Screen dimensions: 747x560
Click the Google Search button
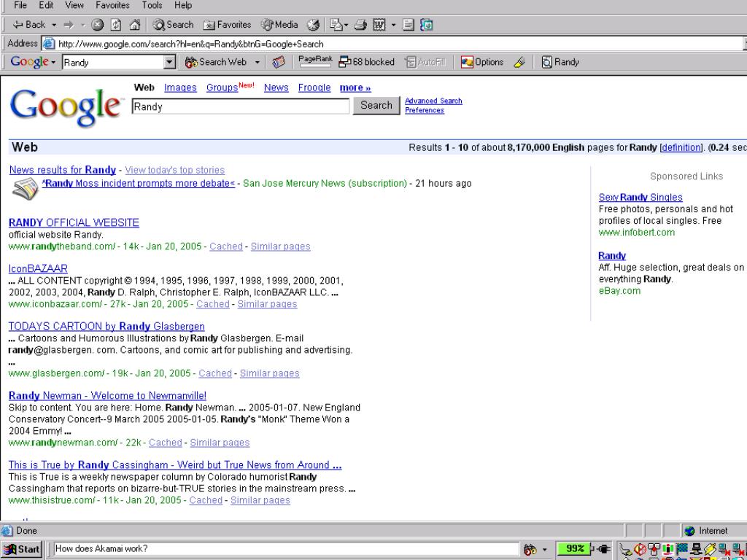coord(376,105)
